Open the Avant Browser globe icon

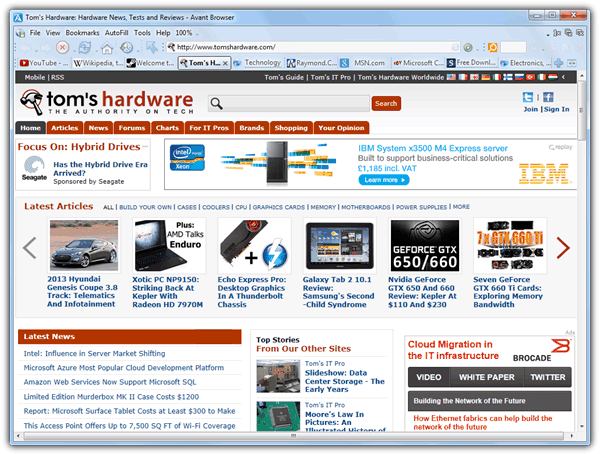(20, 33)
